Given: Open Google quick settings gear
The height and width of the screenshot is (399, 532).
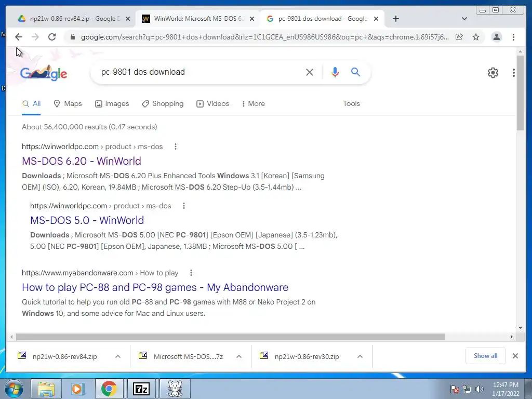Looking at the screenshot, I should tap(493, 73).
